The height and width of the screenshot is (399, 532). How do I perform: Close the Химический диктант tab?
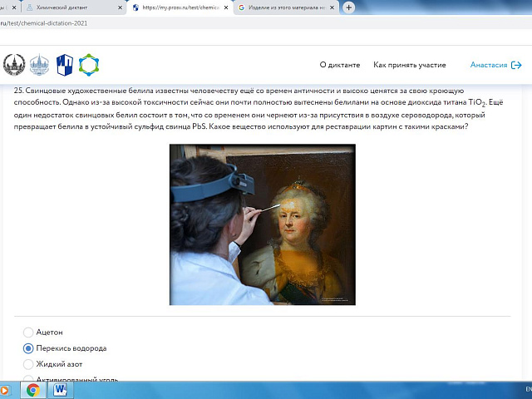pyautogui.click(x=120, y=7)
